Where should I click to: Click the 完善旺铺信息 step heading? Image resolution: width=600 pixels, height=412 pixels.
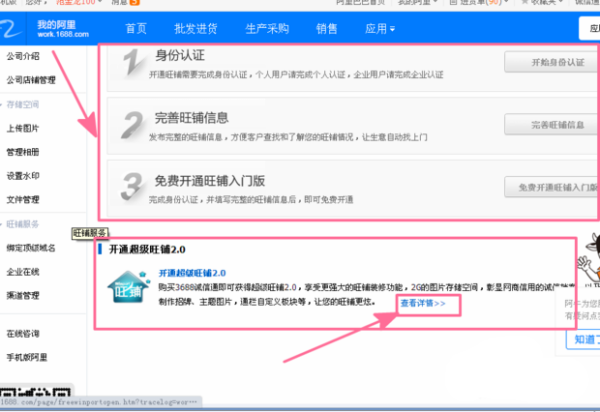(x=192, y=118)
